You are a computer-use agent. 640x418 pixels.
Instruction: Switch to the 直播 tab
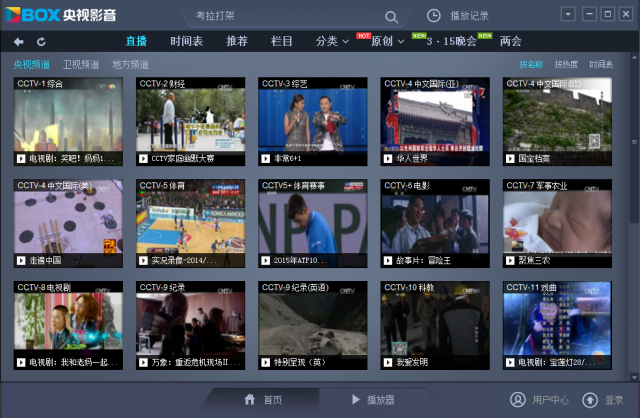tap(136, 41)
